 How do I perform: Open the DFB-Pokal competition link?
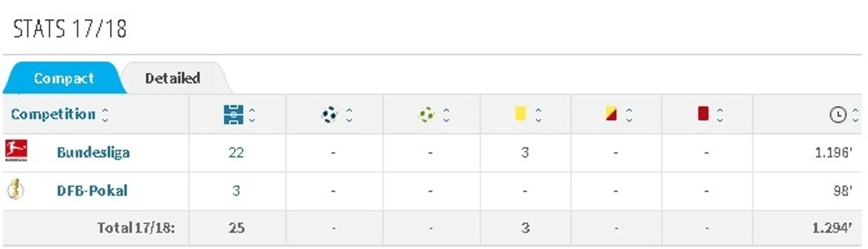point(92,191)
